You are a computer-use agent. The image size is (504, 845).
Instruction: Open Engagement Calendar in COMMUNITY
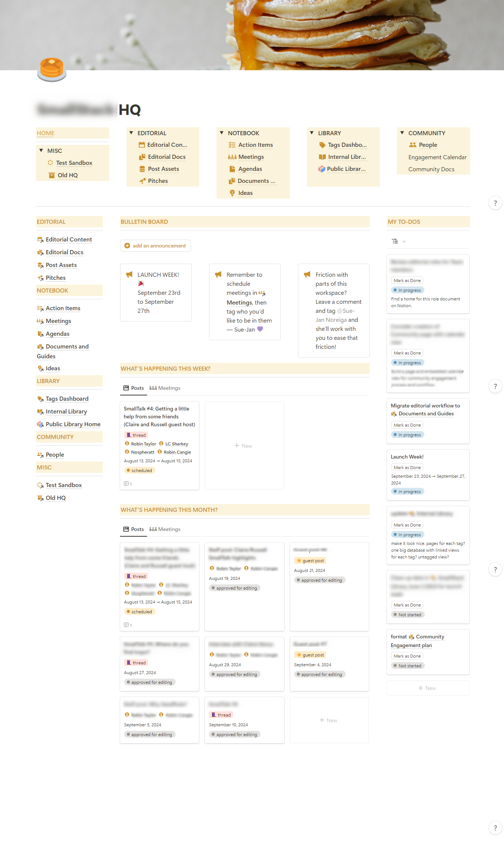438,157
